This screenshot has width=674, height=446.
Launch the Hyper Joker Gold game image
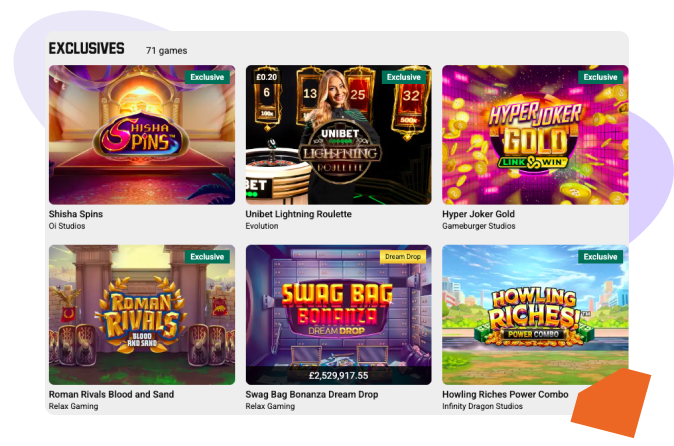point(535,134)
